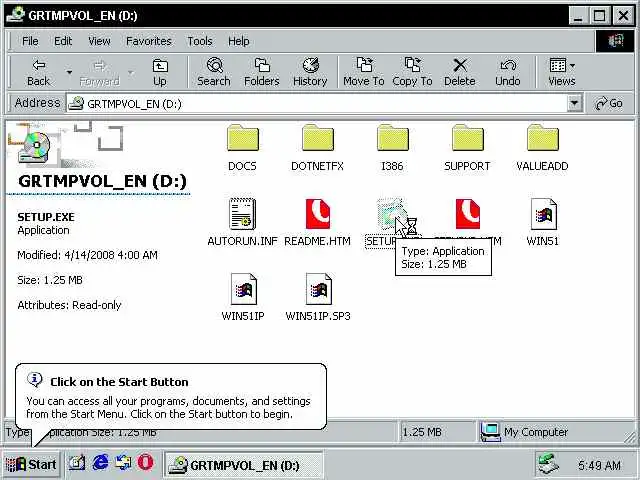Click inside the Address field

[317, 103]
